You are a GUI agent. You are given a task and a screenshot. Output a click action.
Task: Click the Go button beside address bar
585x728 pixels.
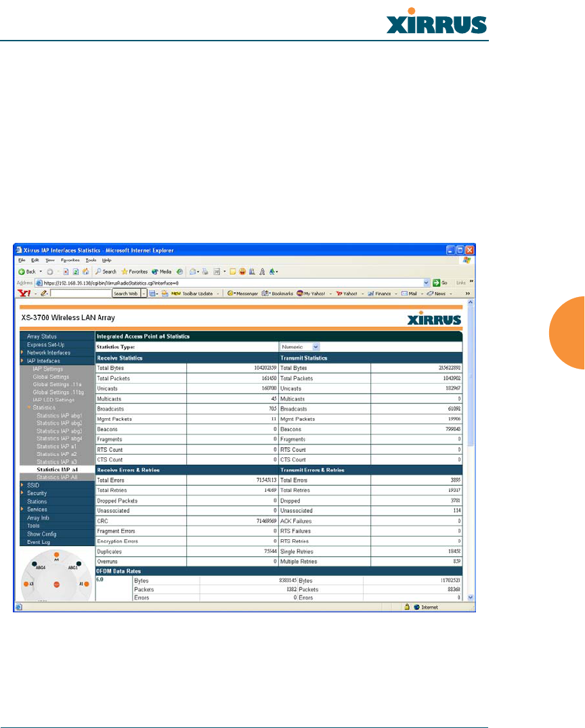pyautogui.click(x=440, y=283)
